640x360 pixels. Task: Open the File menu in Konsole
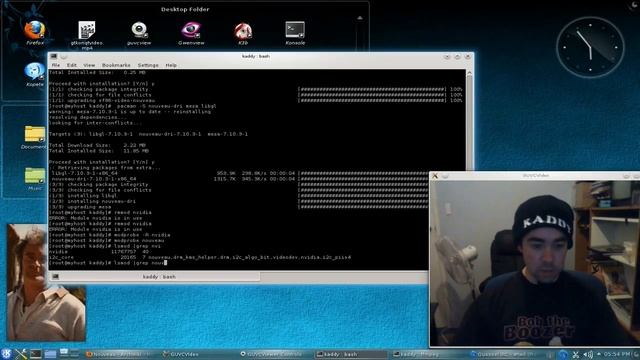click(x=56, y=65)
